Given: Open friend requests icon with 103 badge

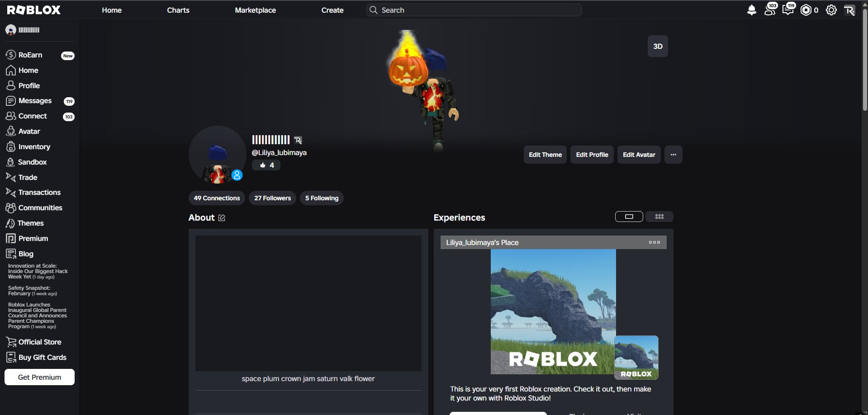Looking at the screenshot, I should [770, 9].
